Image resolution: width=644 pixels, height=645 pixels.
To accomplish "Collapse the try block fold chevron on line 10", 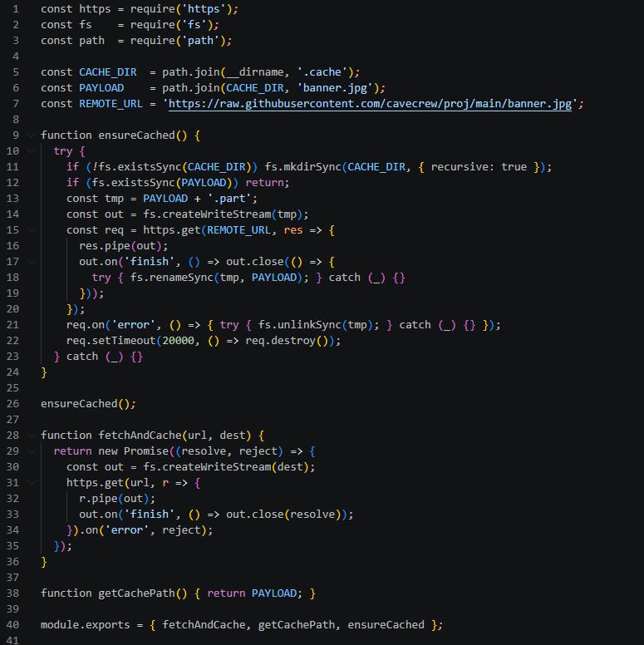I will coord(32,151).
